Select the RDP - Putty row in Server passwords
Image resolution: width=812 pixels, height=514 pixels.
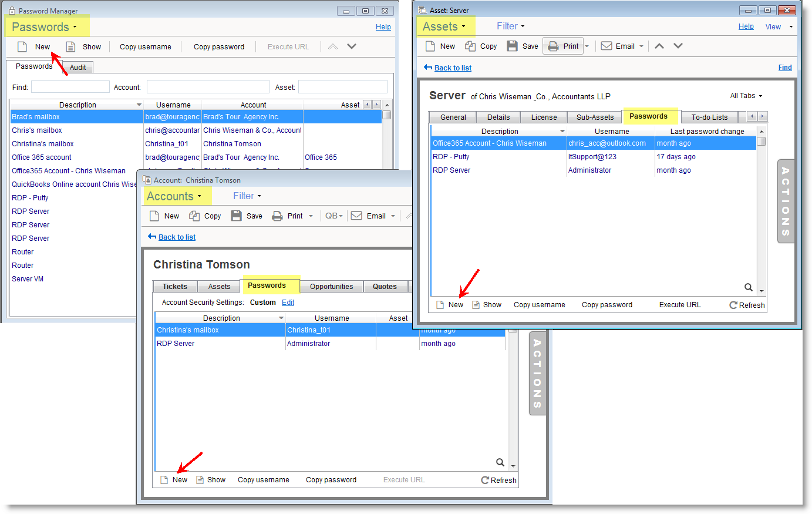(x=451, y=157)
